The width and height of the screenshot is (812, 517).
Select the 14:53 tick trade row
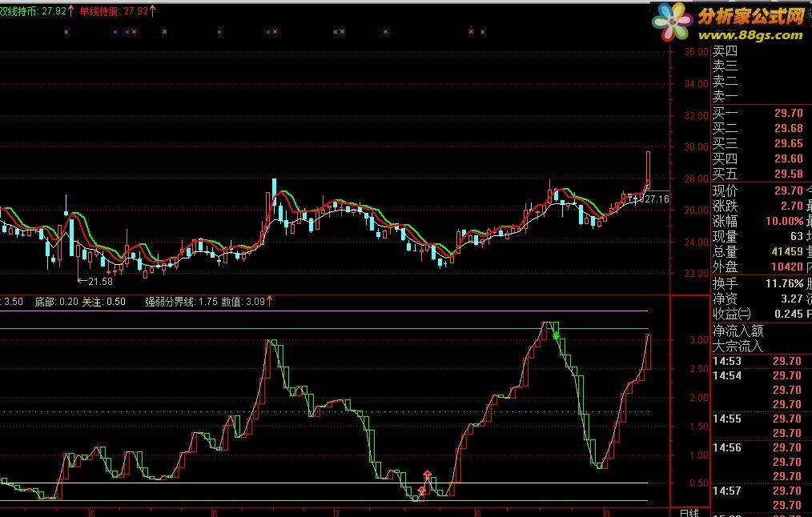762,361
